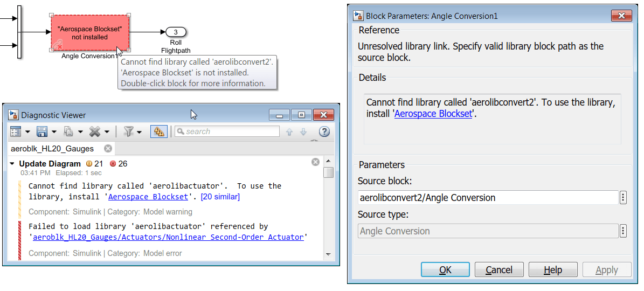644x291 pixels.
Task: Click the Cancel button
Action: [x=499, y=270]
